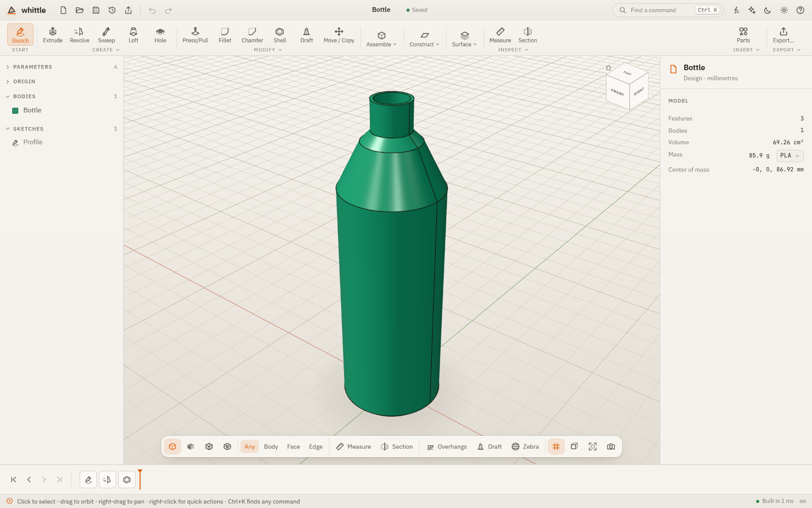Open the Measure tool in Inspect group
812x508 pixels.
500,35
